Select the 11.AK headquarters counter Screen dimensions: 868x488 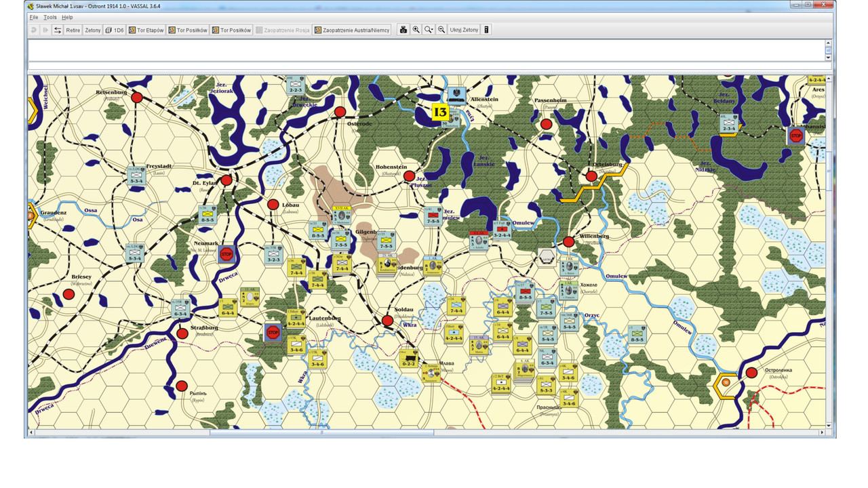250,296
